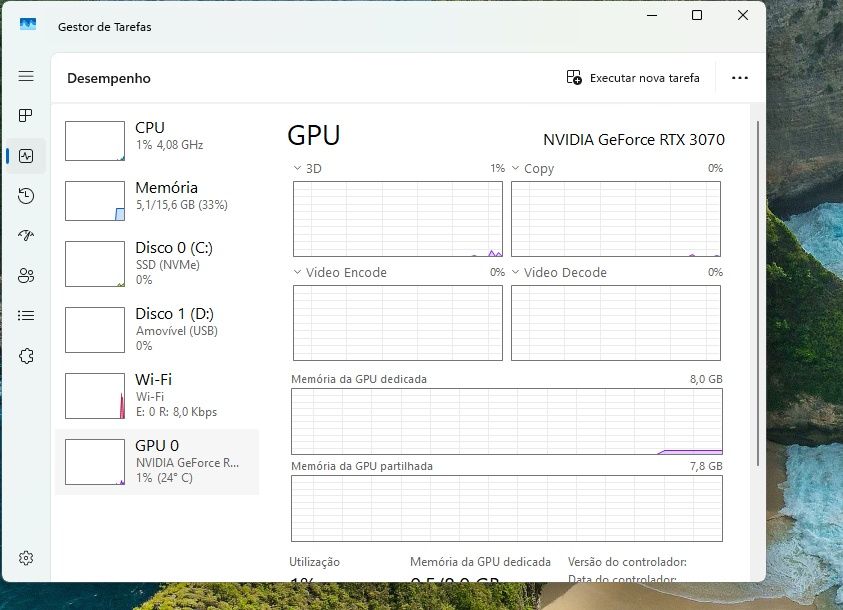Click the vertical scrollbar of GPU panel
Image resolution: width=843 pixels, height=610 pixels.
[x=758, y=293]
